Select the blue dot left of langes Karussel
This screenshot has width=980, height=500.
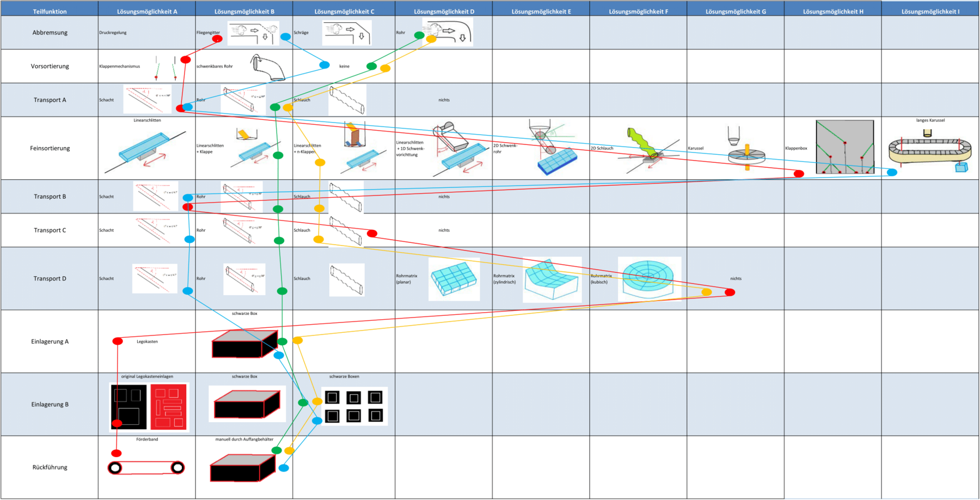(x=892, y=172)
